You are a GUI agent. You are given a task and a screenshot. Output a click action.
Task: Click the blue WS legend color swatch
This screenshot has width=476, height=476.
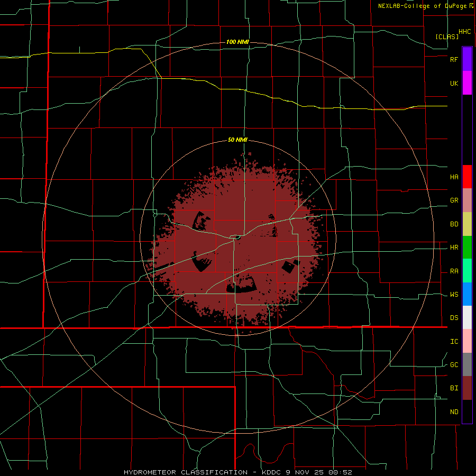467,294
